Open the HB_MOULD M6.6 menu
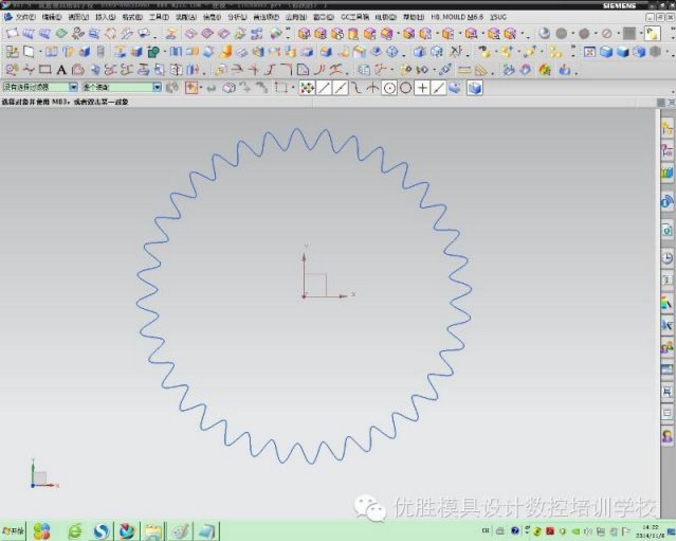The width and height of the screenshot is (676, 541). point(450,17)
